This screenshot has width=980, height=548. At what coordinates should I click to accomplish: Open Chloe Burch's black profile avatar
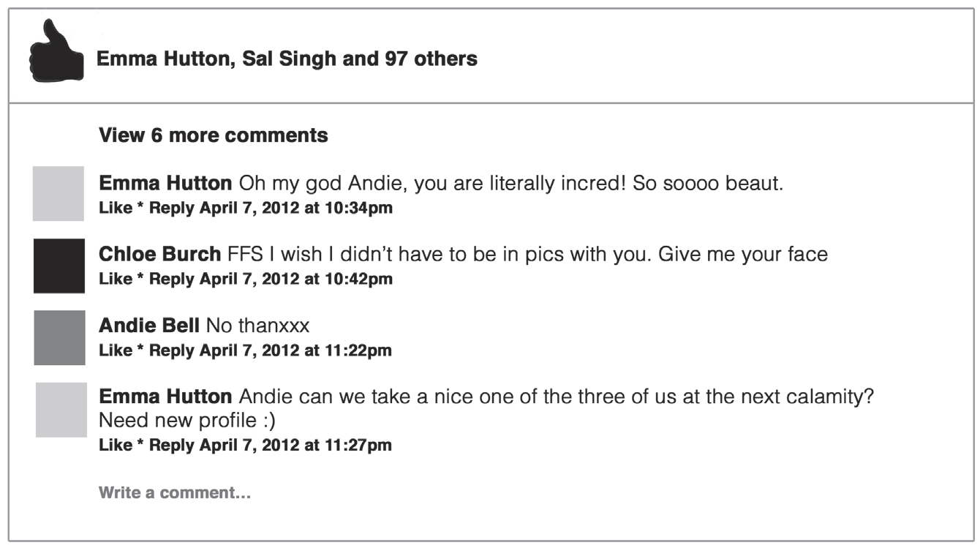click(x=59, y=266)
